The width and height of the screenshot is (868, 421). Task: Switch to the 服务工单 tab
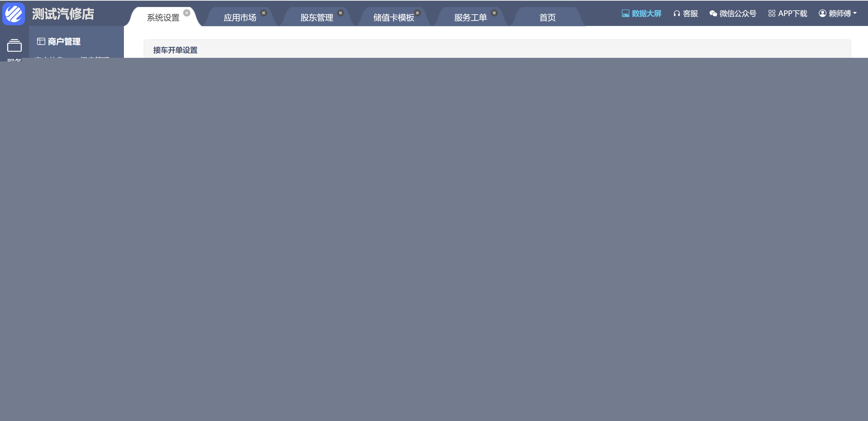click(x=470, y=17)
